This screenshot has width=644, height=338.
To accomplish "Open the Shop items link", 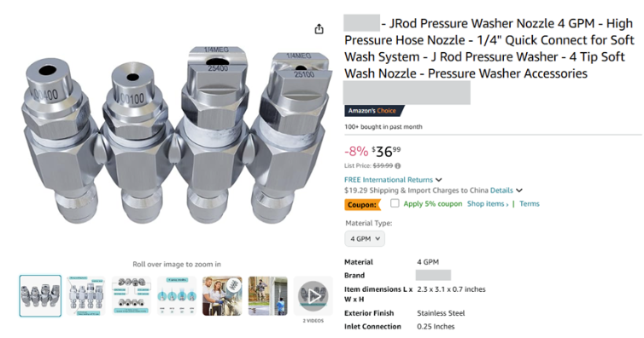I will [x=488, y=204].
